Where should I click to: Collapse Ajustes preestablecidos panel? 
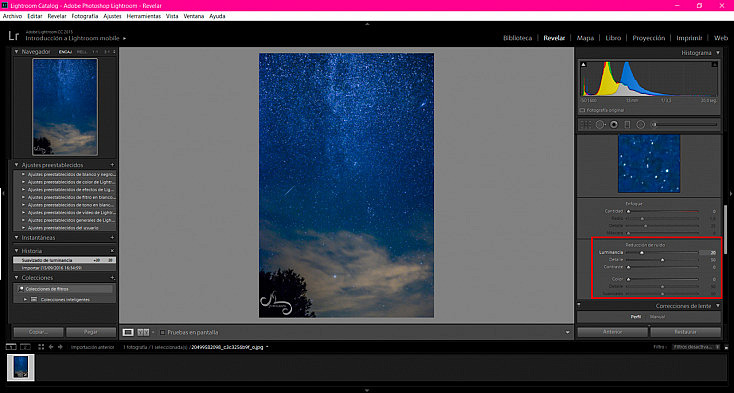(x=16, y=165)
